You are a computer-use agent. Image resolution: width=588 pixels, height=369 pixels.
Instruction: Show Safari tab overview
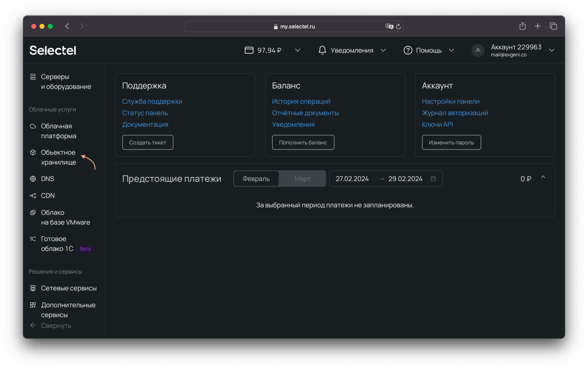tap(553, 26)
